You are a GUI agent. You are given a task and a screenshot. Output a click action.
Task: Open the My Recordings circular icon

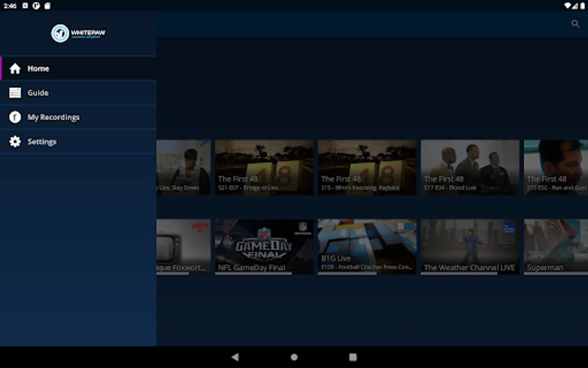tap(15, 117)
